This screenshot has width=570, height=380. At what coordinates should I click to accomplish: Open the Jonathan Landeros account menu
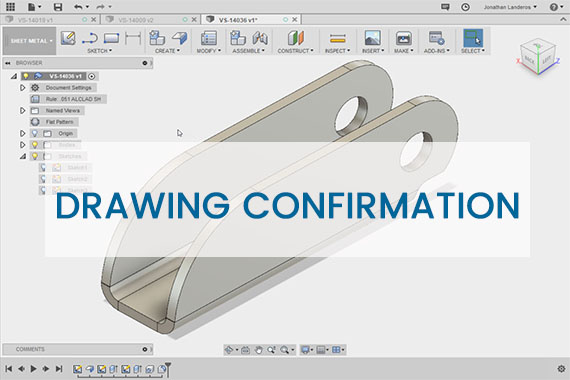510,7
